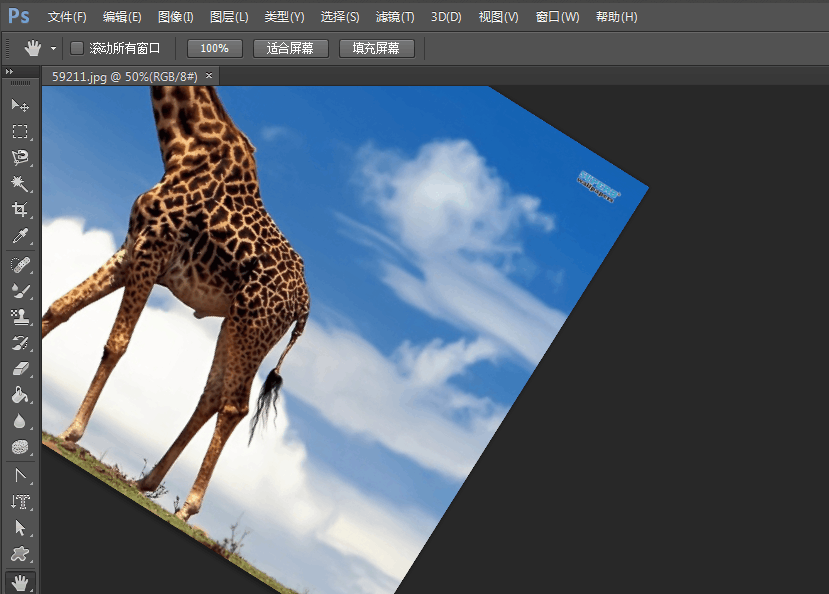Close the 59211.jpg document tab
This screenshot has height=594, width=829.
(208, 76)
